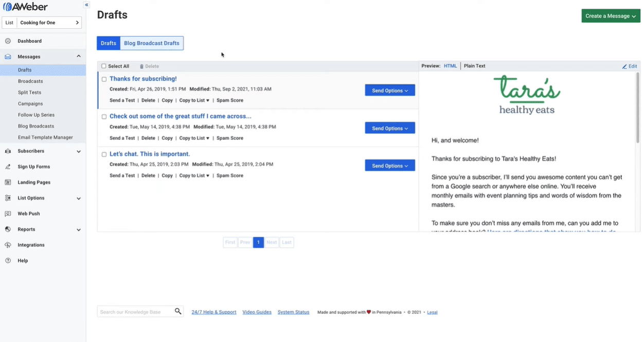Click the AWeber logo
Screen dimensions: 644x342
tap(26, 7)
